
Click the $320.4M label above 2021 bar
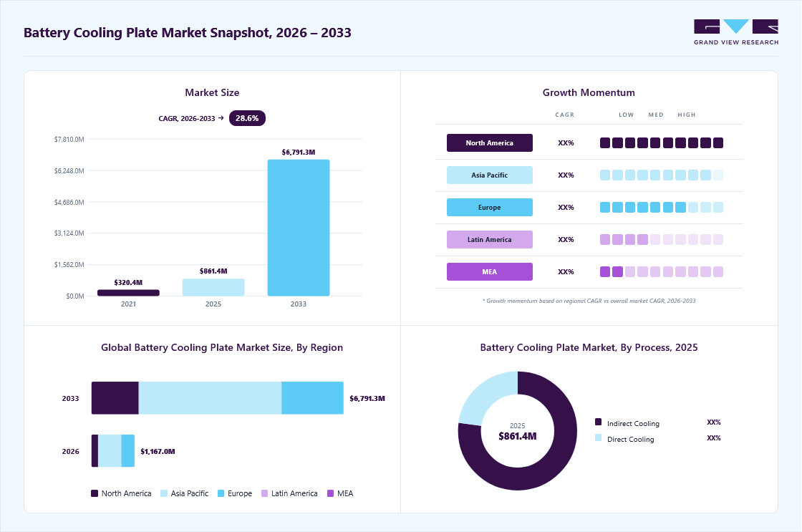(128, 282)
